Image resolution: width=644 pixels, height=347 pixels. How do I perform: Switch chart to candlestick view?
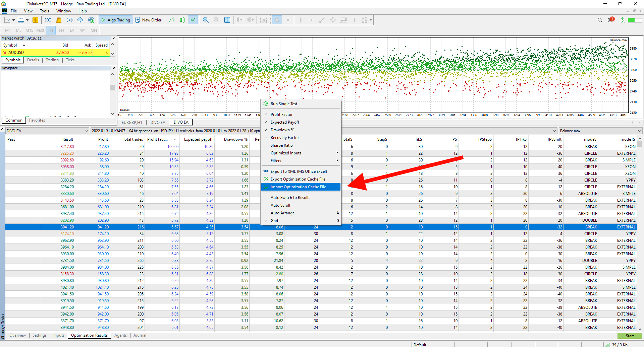(x=182, y=20)
